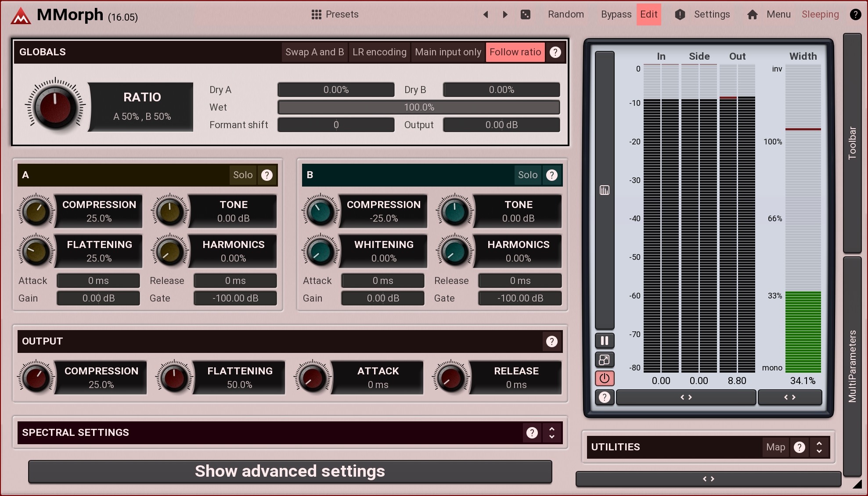Click Show advanced settings button

pyautogui.click(x=290, y=471)
